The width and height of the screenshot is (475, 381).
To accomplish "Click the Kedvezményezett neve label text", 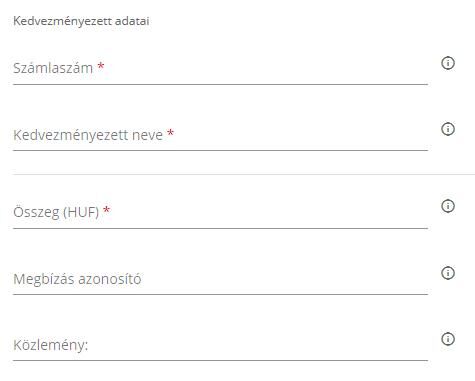I will pos(88,135).
